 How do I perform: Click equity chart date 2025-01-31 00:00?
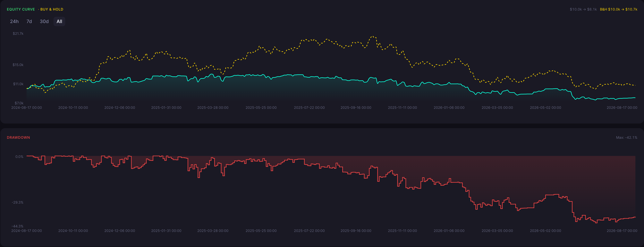pos(166,108)
